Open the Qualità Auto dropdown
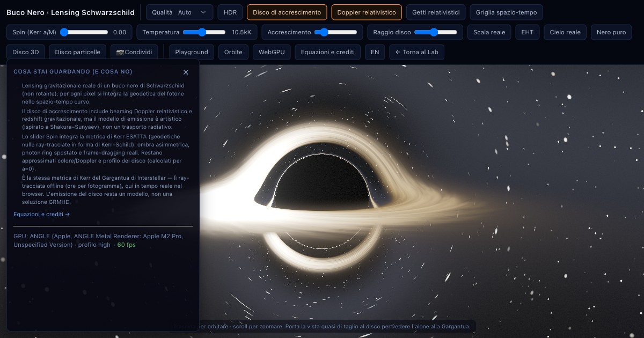The image size is (644, 338). (x=179, y=12)
